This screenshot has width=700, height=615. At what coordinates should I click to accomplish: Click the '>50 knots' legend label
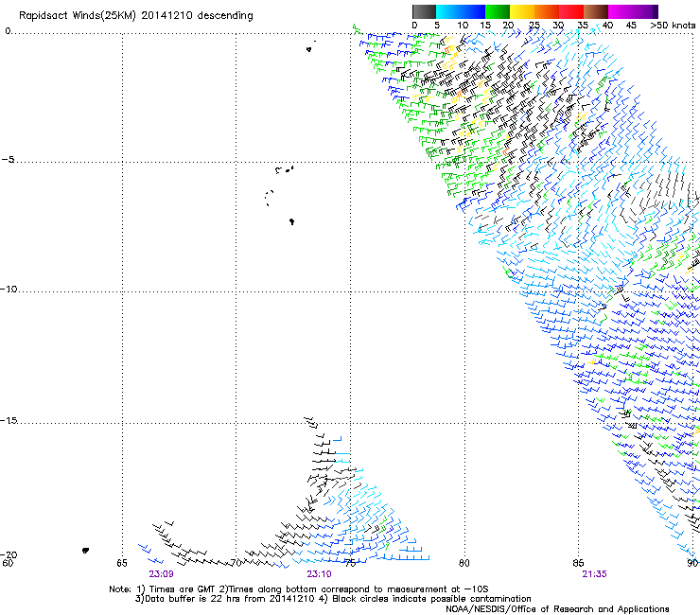click(673, 25)
